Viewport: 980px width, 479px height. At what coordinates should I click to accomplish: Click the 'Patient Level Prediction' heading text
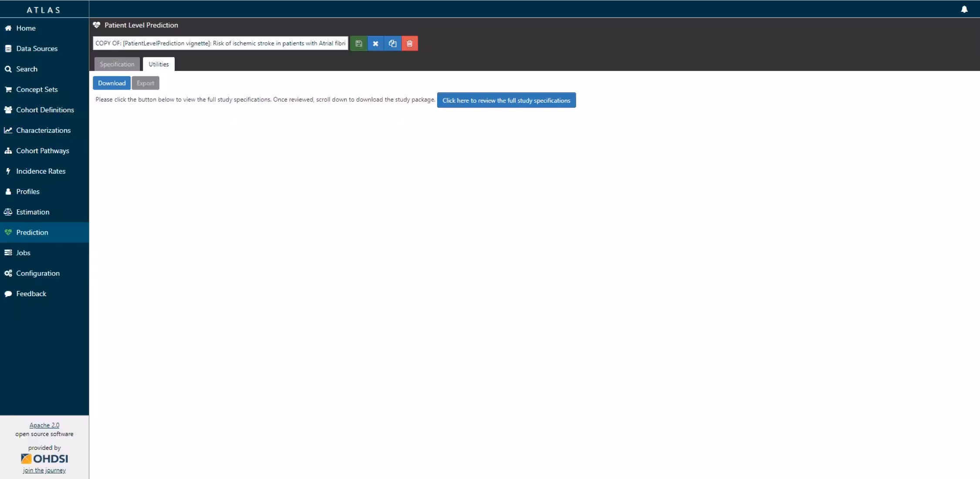pyautogui.click(x=141, y=25)
